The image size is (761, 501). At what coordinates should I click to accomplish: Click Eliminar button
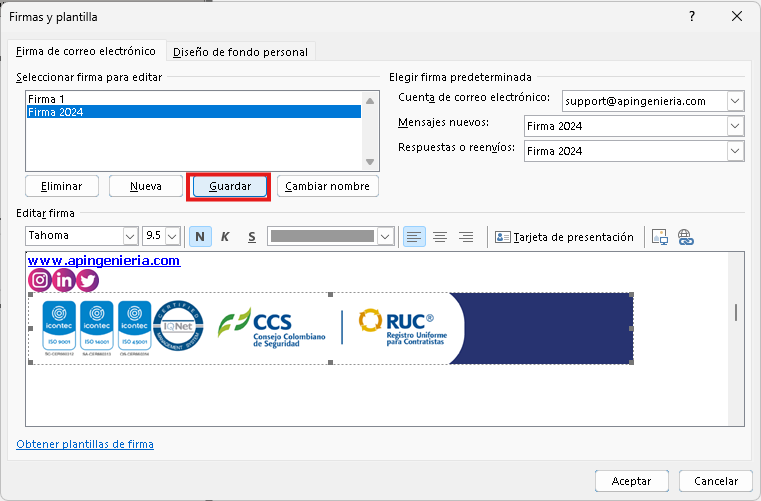[62, 186]
